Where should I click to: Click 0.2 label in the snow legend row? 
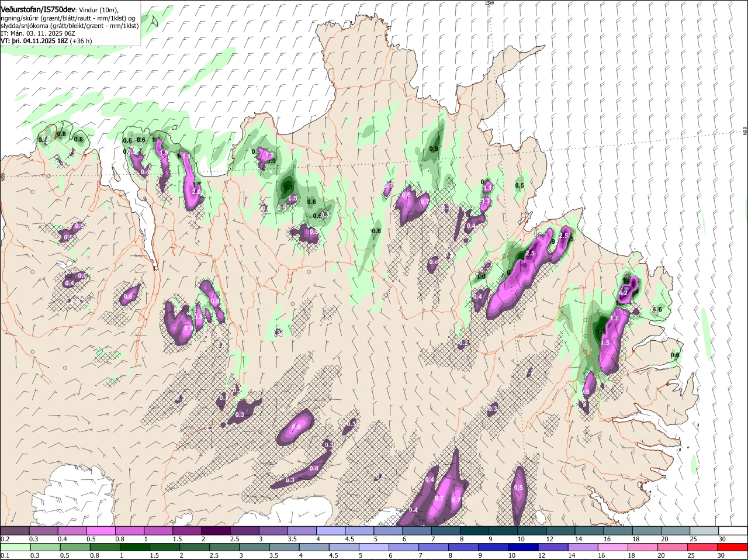tap(5, 539)
